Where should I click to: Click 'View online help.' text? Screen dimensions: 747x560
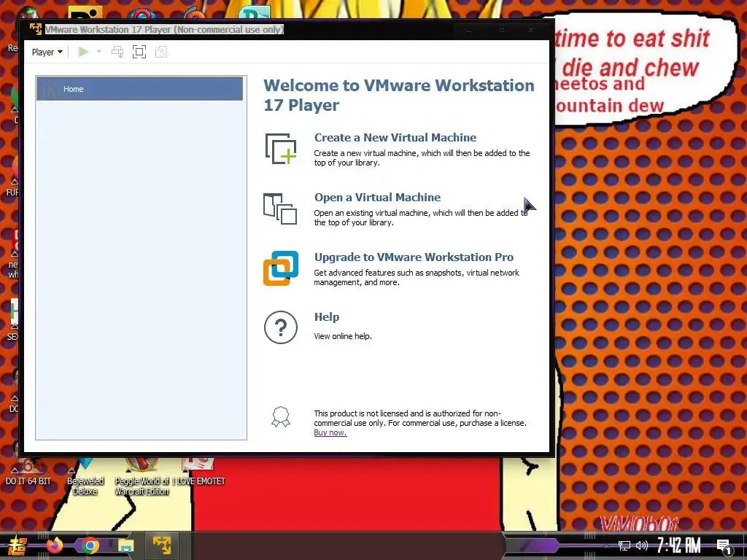pos(343,336)
